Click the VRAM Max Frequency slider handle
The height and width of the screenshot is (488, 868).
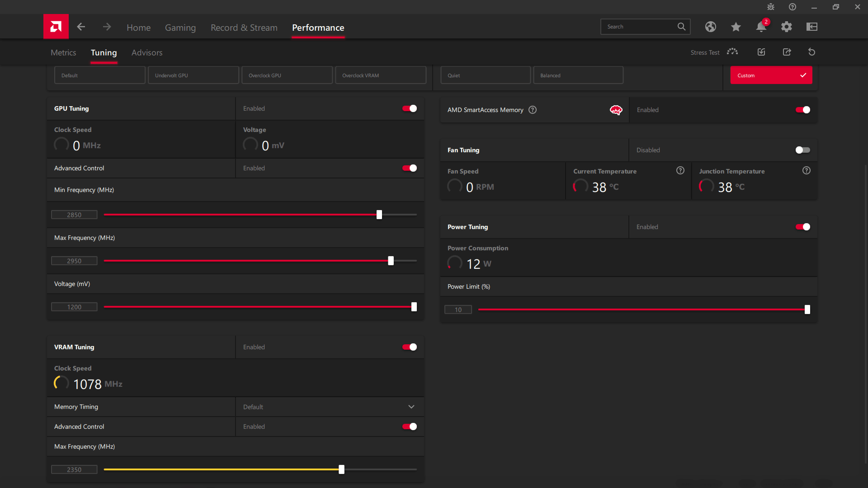point(342,469)
